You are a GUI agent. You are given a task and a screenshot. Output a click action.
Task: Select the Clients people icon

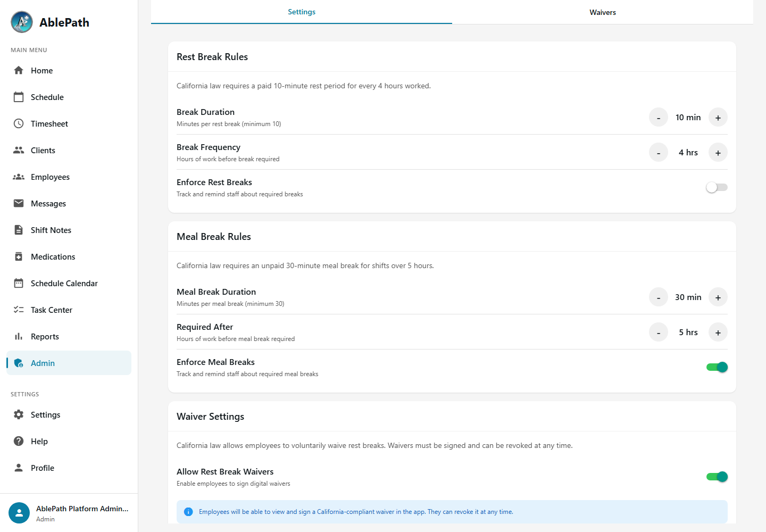coord(19,150)
